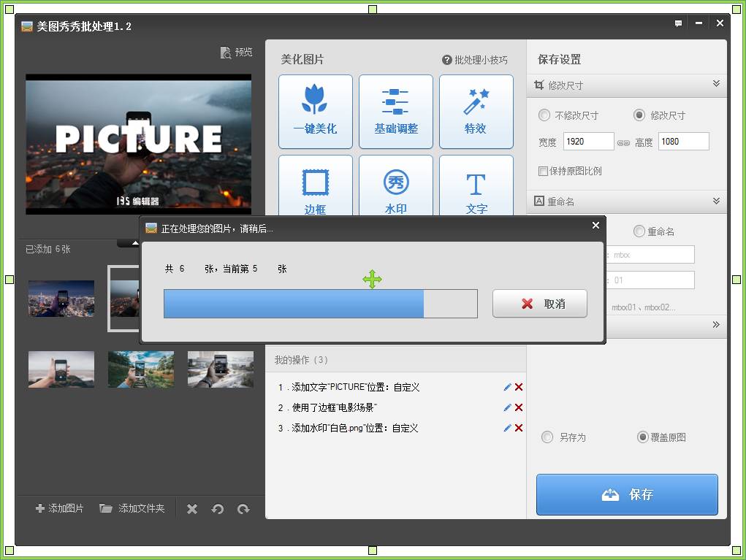Click the 已添加 6张 label
The image size is (746, 560).
(x=47, y=249)
